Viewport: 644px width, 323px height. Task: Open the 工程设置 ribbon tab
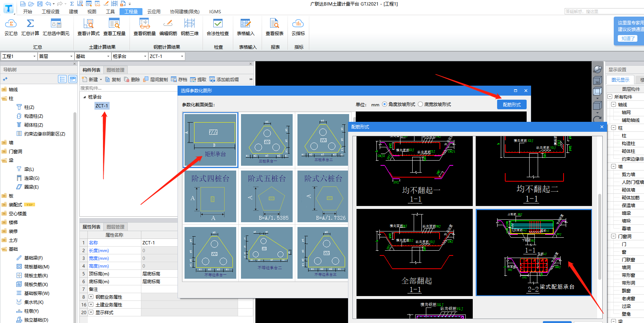tap(51, 11)
